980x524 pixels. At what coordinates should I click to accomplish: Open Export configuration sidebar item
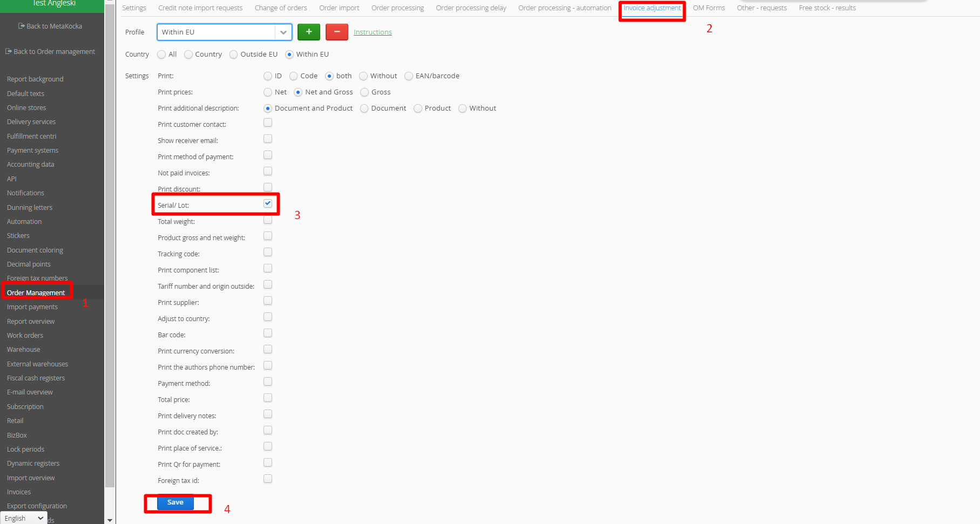[37, 506]
